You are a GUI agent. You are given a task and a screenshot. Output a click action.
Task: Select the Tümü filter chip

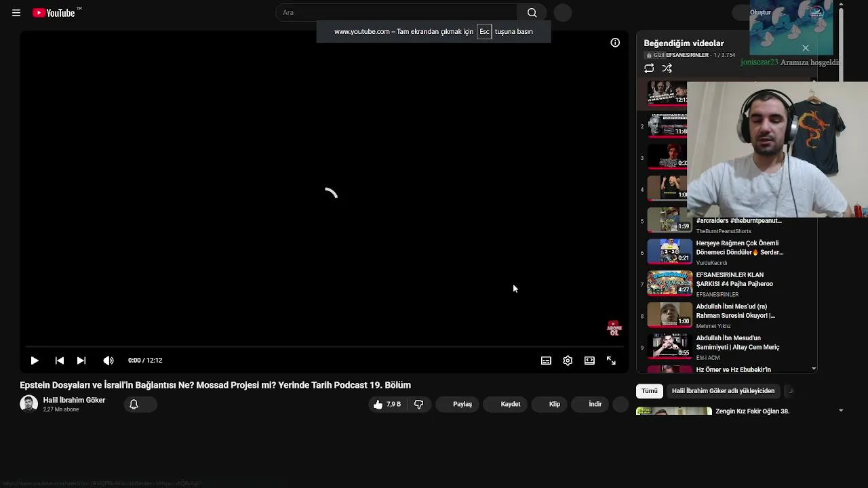pos(650,390)
